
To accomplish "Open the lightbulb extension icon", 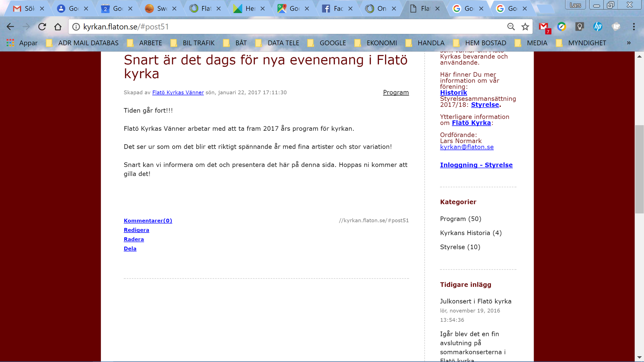I will coord(580,27).
